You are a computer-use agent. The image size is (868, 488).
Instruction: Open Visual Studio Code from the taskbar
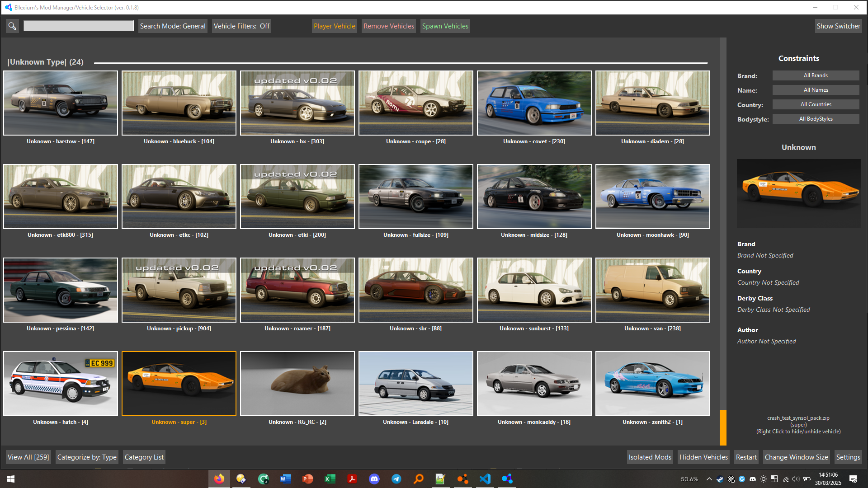pyautogui.click(x=485, y=479)
